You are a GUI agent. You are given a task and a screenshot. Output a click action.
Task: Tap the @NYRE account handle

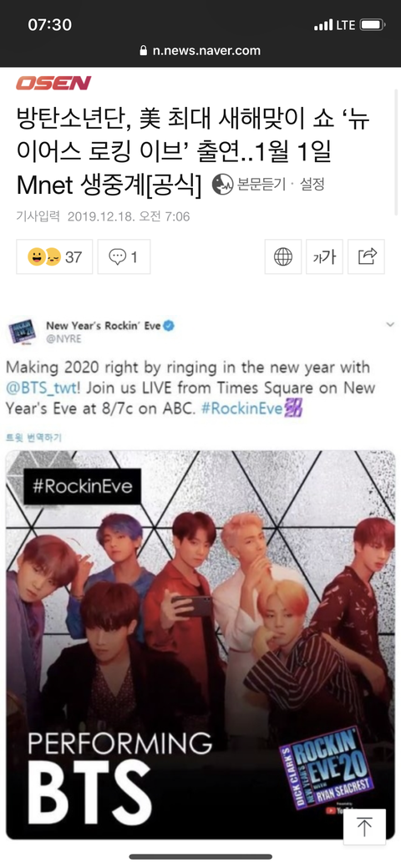point(63,339)
